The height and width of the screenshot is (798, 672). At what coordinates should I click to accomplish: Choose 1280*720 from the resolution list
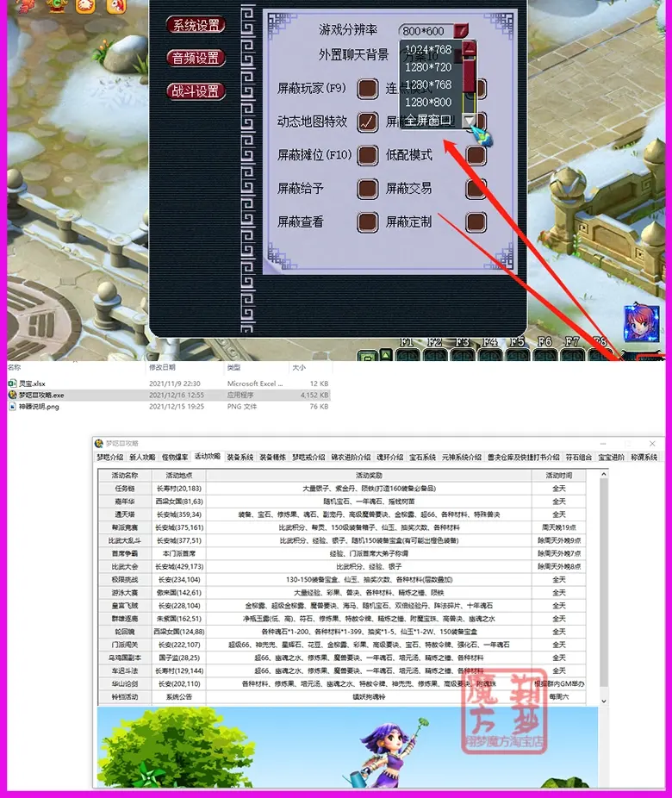click(x=428, y=67)
